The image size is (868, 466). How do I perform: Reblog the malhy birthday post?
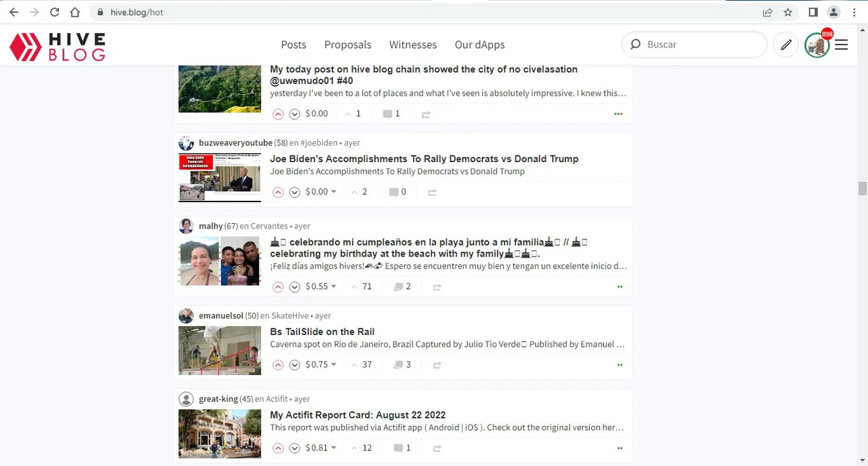pos(437,288)
